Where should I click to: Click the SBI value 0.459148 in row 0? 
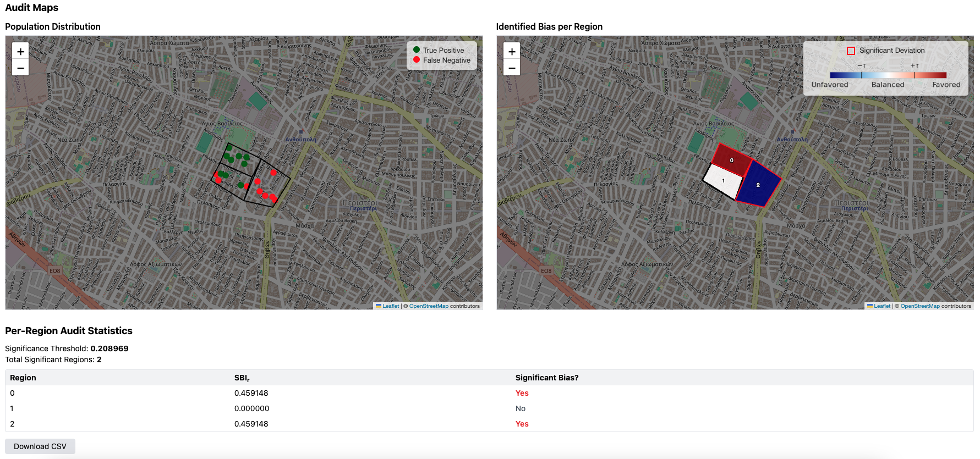pyautogui.click(x=251, y=393)
